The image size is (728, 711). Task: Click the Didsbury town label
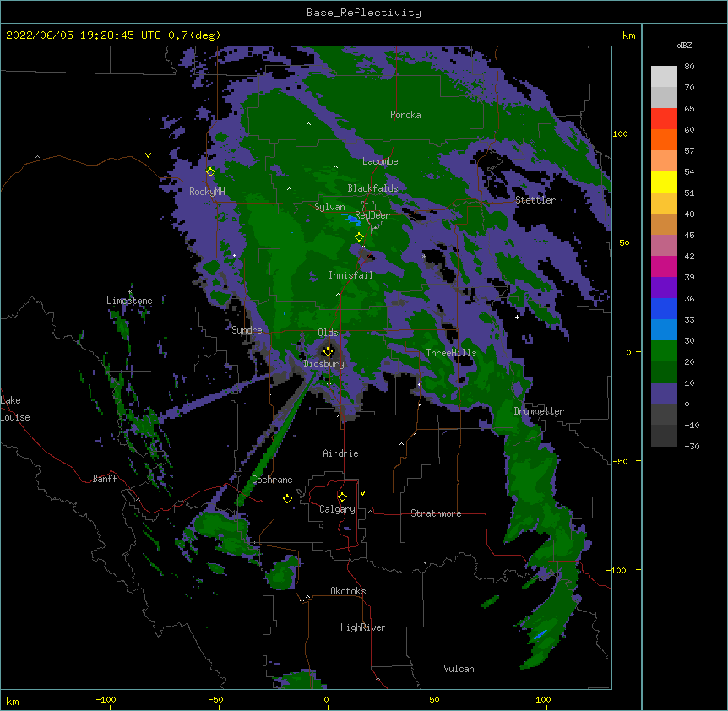[x=324, y=364]
